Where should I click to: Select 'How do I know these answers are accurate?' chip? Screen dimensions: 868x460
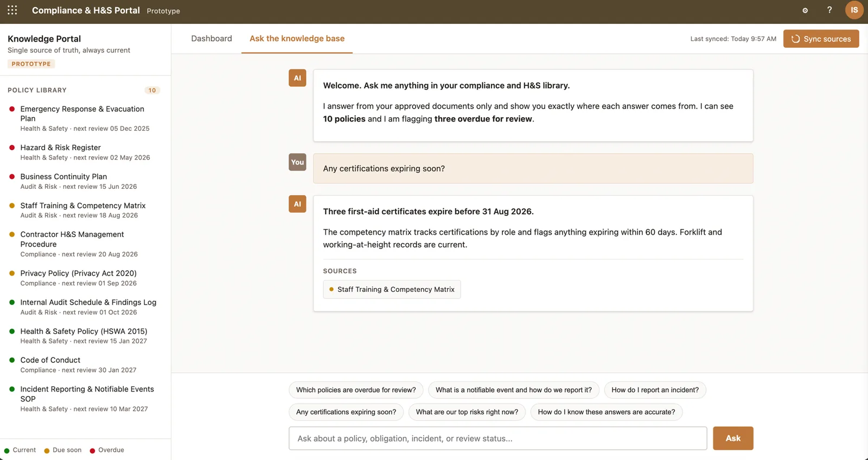(607, 412)
